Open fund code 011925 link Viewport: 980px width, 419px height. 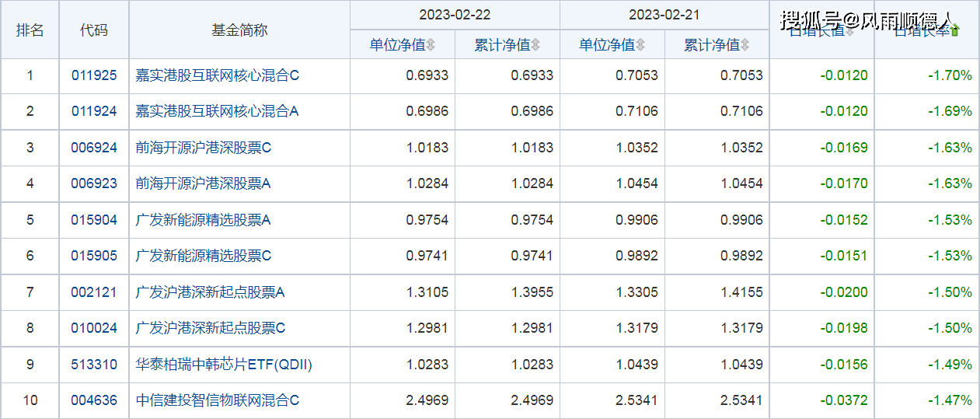[x=94, y=75]
